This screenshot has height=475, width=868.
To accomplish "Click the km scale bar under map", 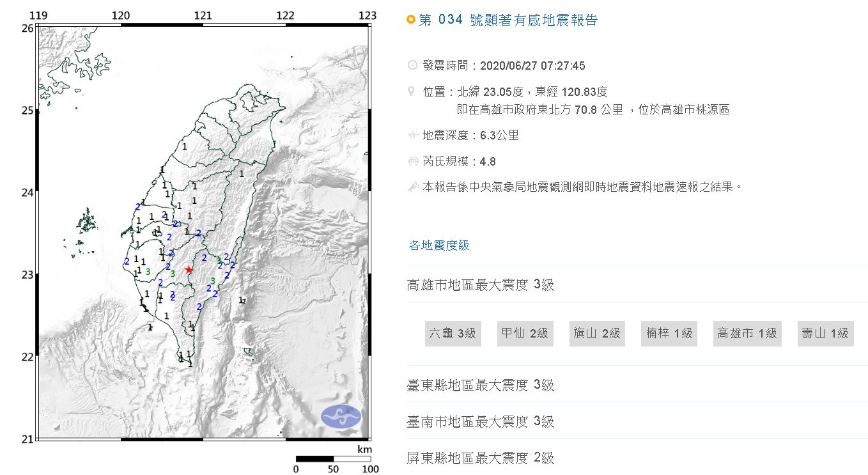I will [x=333, y=458].
